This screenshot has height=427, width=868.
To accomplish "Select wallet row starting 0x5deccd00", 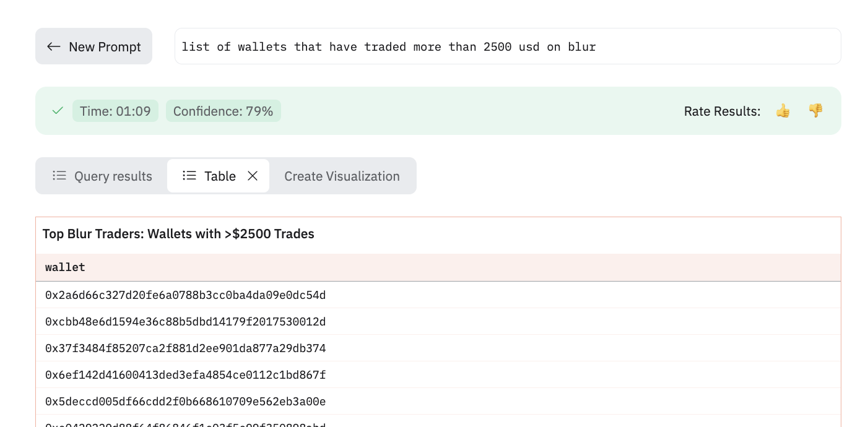I will pos(438,402).
